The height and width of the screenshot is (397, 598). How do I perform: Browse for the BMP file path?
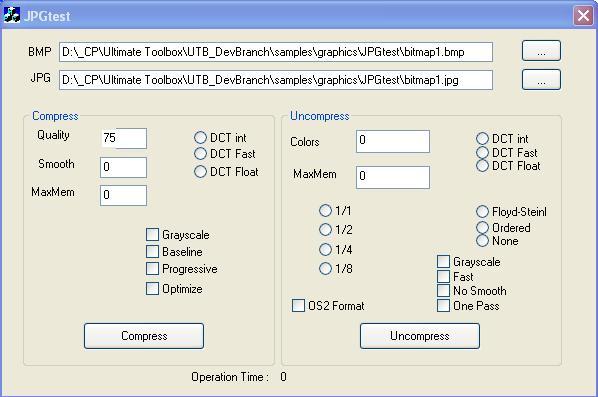pyautogui.click(x=541, y=51)
